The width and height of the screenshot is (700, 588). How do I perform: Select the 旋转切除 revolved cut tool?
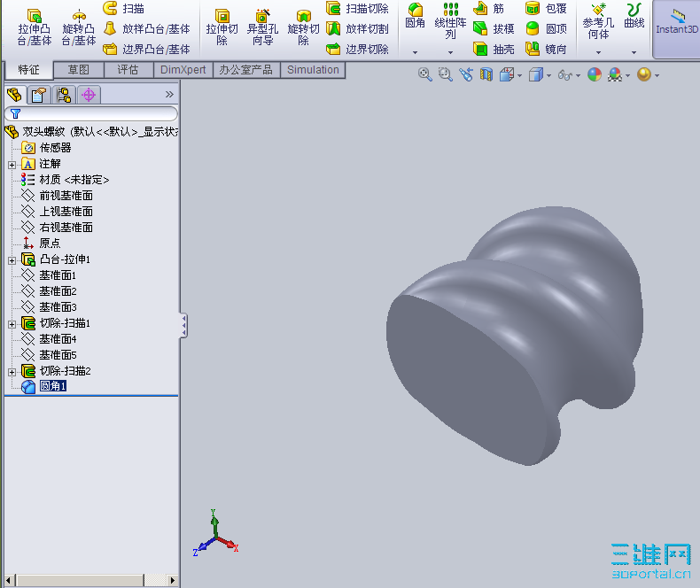click(x=304, y=27)
